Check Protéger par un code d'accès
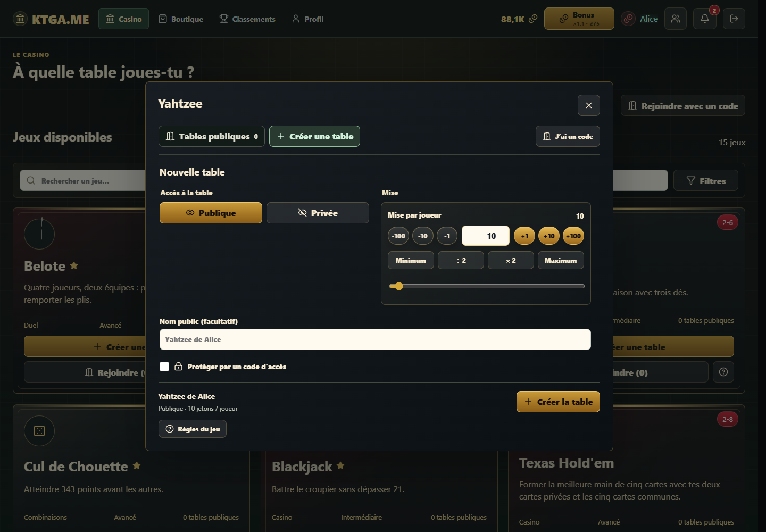Image resolution: width=766 pixels, height=532 pixels. tap(164, 367)
